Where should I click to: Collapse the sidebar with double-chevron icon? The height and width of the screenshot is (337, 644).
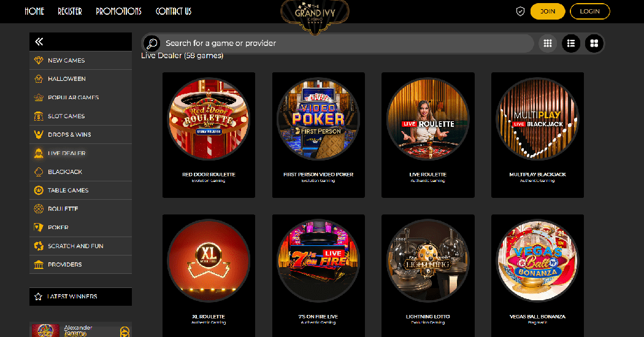[x=39, y=42]
